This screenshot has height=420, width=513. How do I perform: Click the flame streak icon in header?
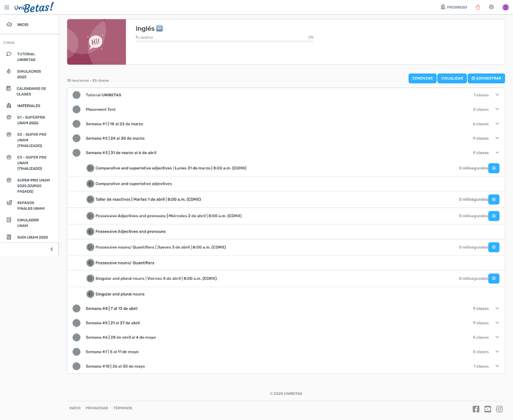point(478,7)
